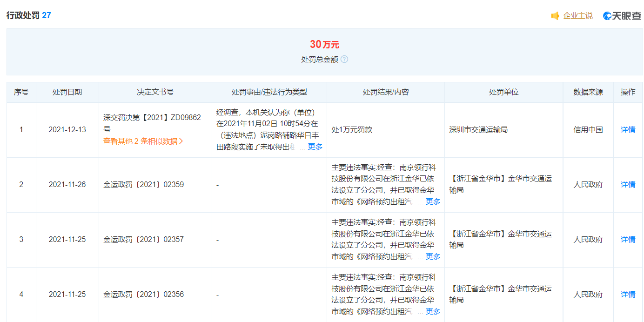Click the 企业主说 speaker icon
644x322 pixels.
coord(555,16)
